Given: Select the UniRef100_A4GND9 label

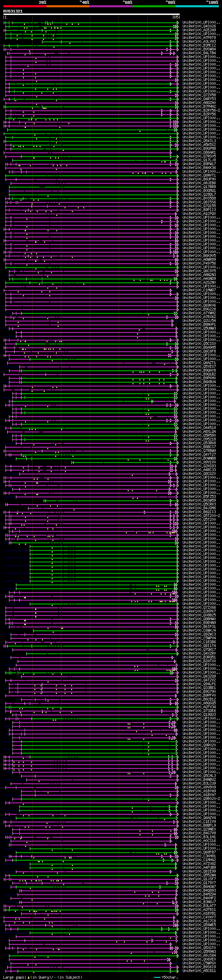Looking at the screenshot, I should tap(199, 278).
